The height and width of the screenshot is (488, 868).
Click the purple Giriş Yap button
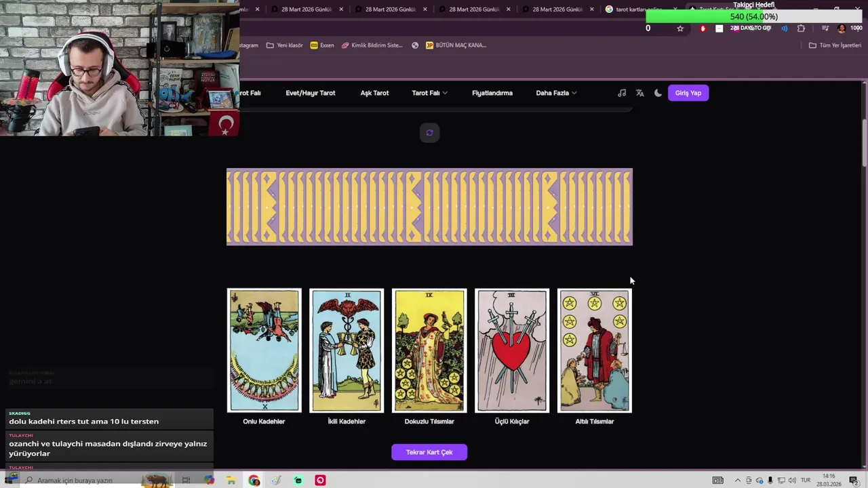coord(688,93)
